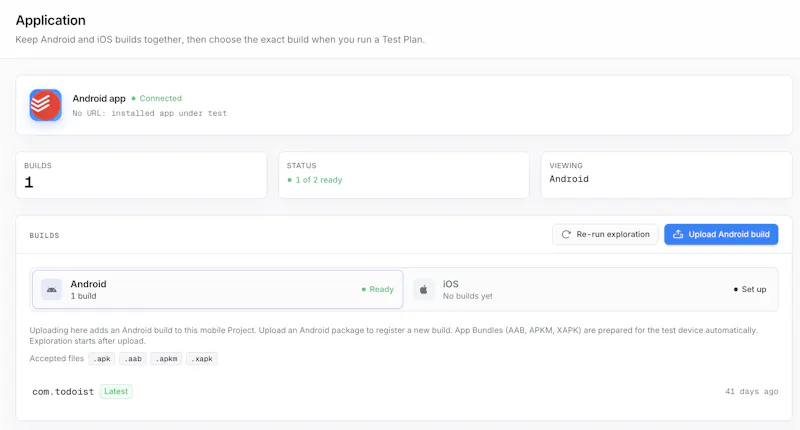The height and width of the screenshot is (430, 800).
Task: Re-run exploration for builds
Action: coord(605,234)
